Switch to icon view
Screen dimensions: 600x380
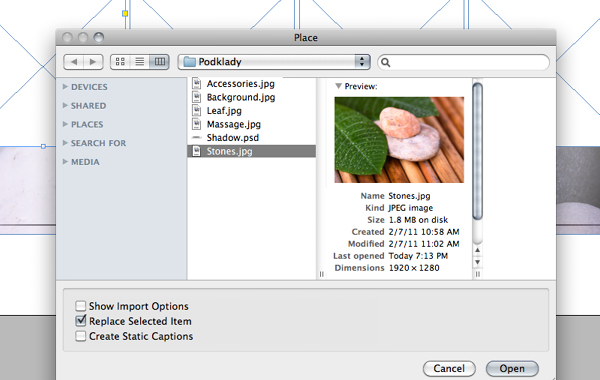120,62
